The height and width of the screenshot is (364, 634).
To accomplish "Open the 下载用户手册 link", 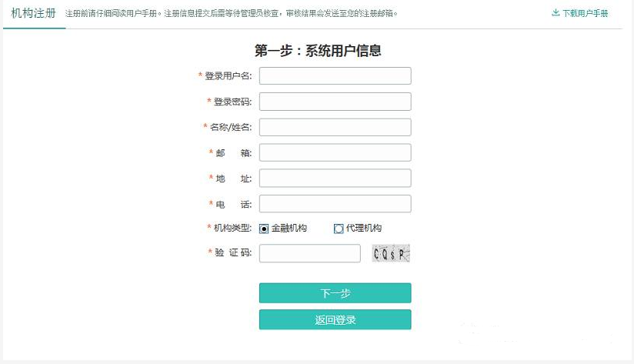I will point(585,13).
